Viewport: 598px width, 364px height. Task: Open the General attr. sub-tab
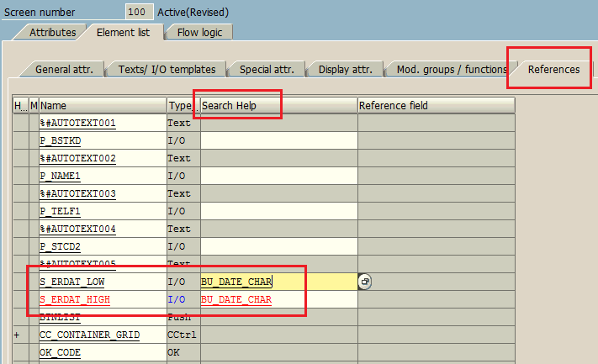pos(64,70)
